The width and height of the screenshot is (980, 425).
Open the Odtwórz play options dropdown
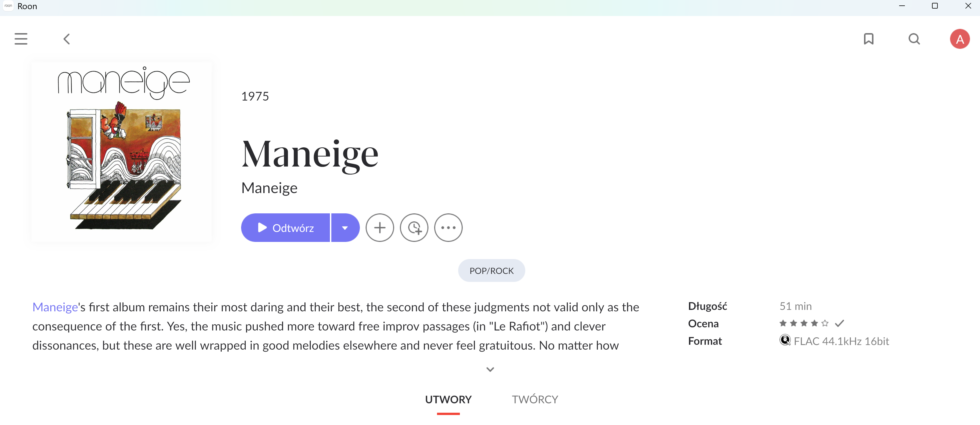345,228
